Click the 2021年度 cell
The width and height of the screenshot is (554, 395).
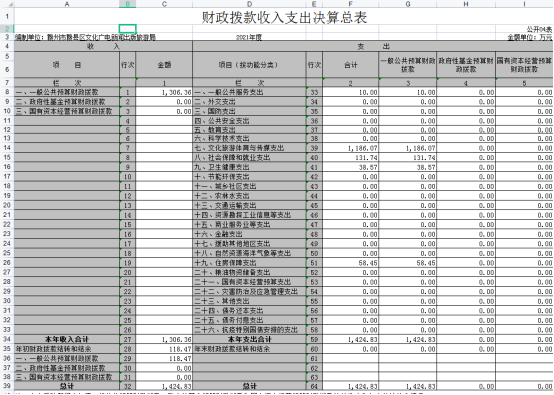coord(249,37)
